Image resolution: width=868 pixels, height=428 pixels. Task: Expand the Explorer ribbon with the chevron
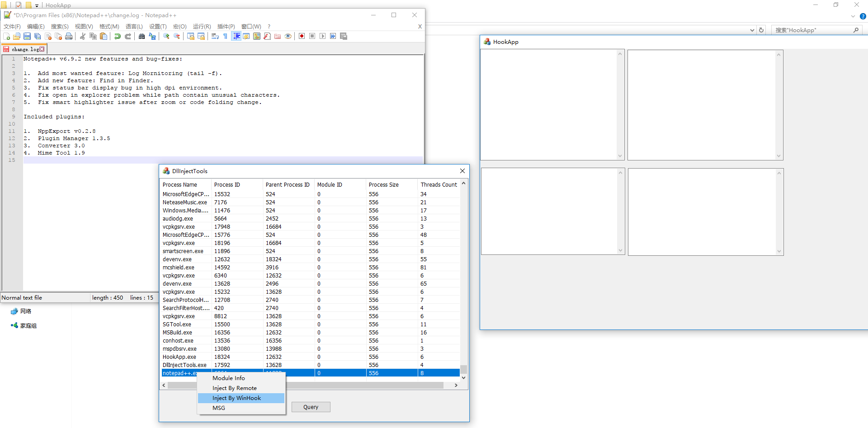(x=853, y=16)
